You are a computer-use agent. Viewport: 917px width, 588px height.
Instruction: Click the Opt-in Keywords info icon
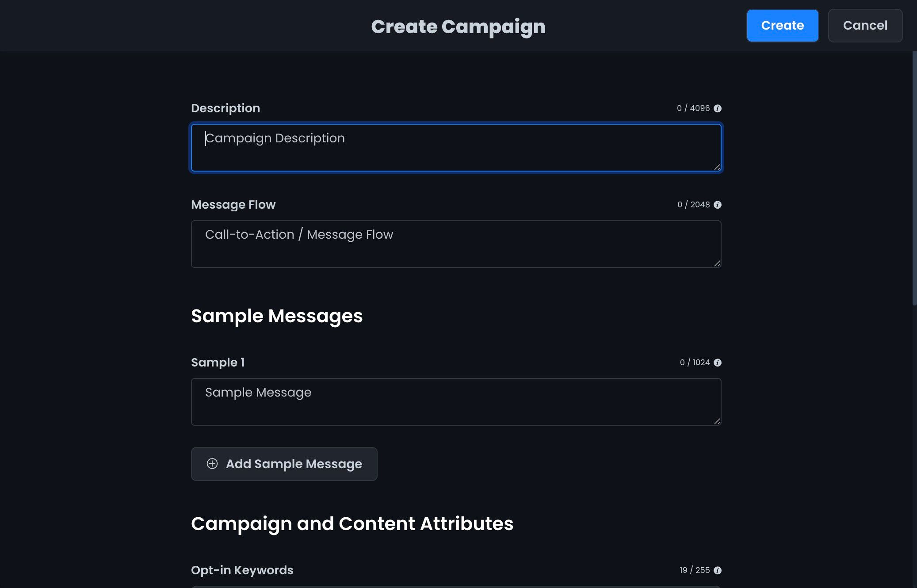coord(718,570)
